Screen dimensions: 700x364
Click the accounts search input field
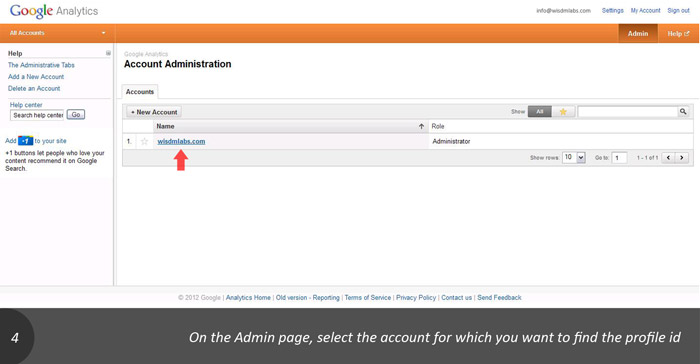click(x=628, y=112)
